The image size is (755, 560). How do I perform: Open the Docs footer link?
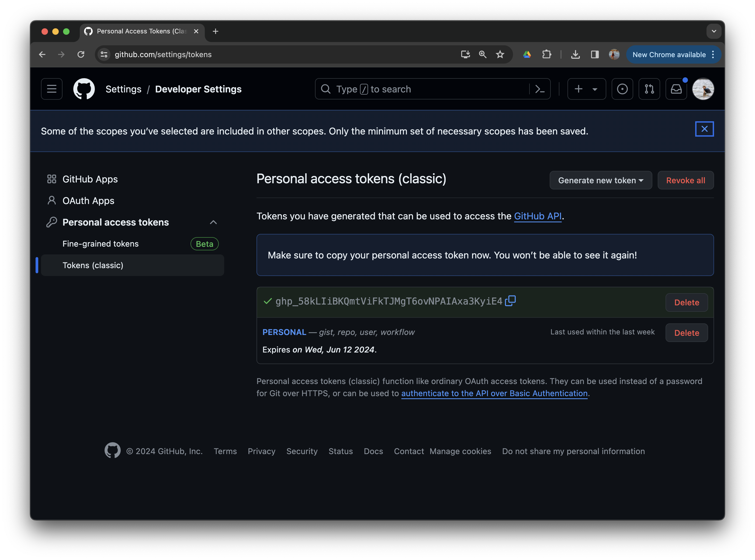tap(373, 451)
